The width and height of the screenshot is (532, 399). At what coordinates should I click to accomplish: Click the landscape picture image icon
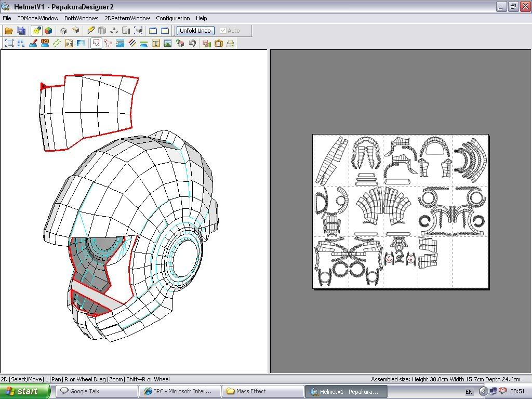tap(168, 43)
